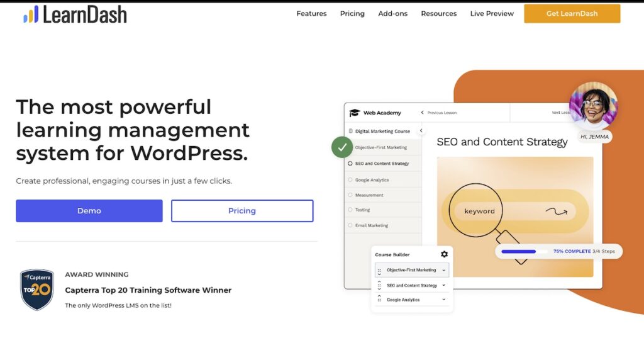Open Course Builder settings gear
644x350 pixels.
[444, 254]
